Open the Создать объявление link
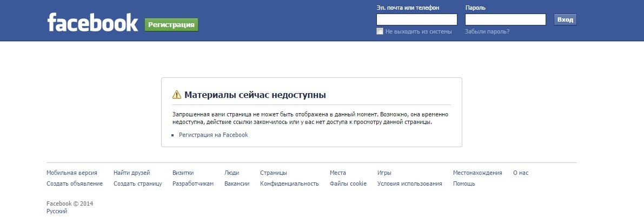The width and height of the screenshot is (644, 223). (x=75, y=183)
